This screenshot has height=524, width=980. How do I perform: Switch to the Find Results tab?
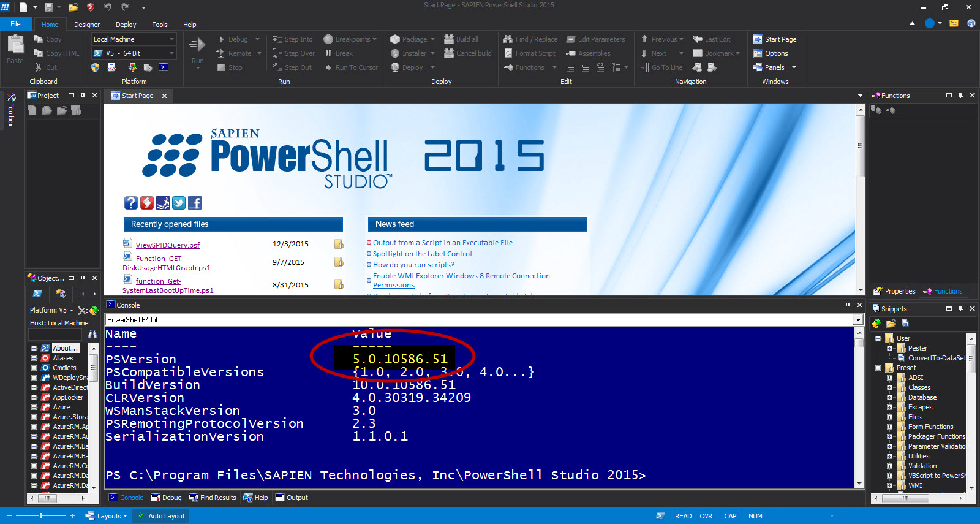tap(213, 498)
